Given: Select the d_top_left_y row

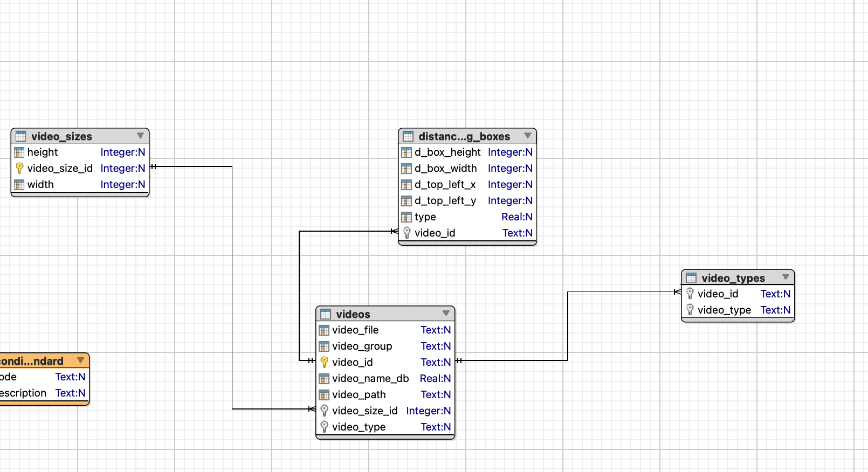Looking at the screenshot, I should tap(467, 200).
